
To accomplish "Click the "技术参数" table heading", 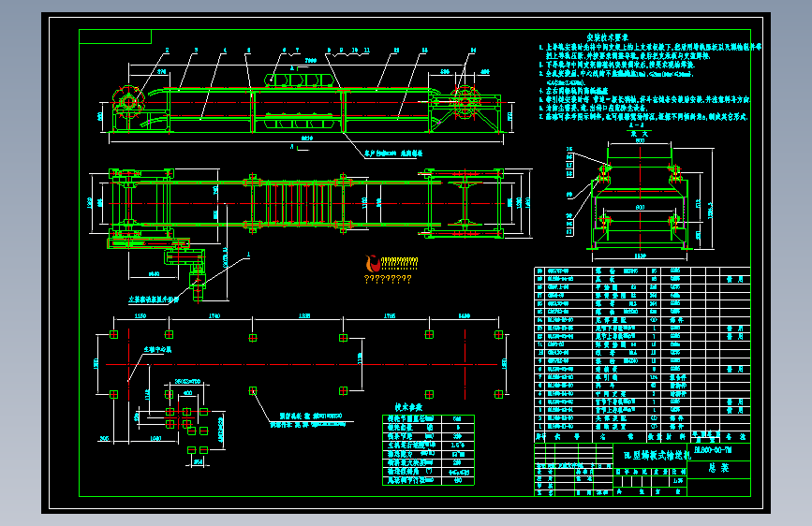I will coord(408,407).
